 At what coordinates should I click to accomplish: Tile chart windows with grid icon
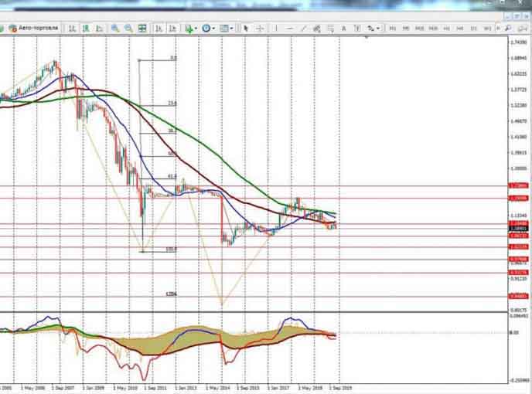142,29
